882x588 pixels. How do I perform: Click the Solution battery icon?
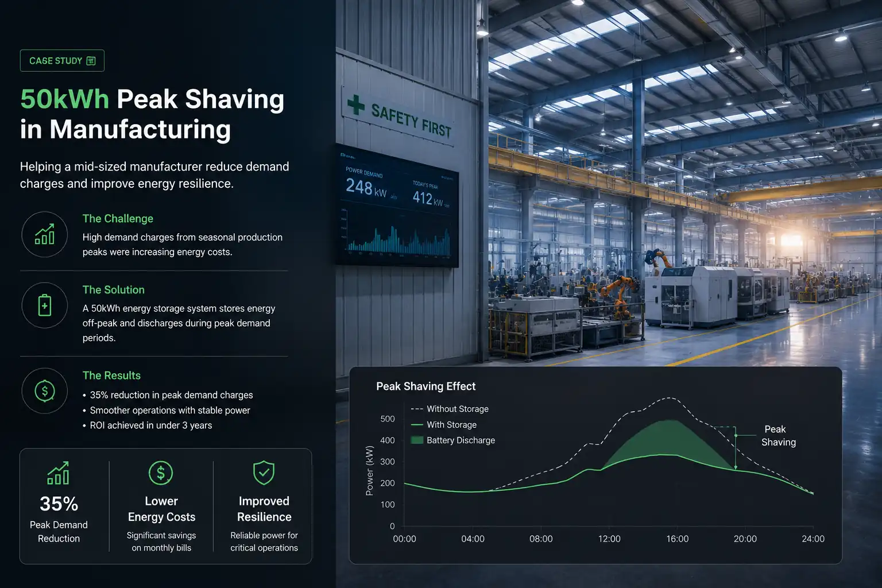click(45, 305)
